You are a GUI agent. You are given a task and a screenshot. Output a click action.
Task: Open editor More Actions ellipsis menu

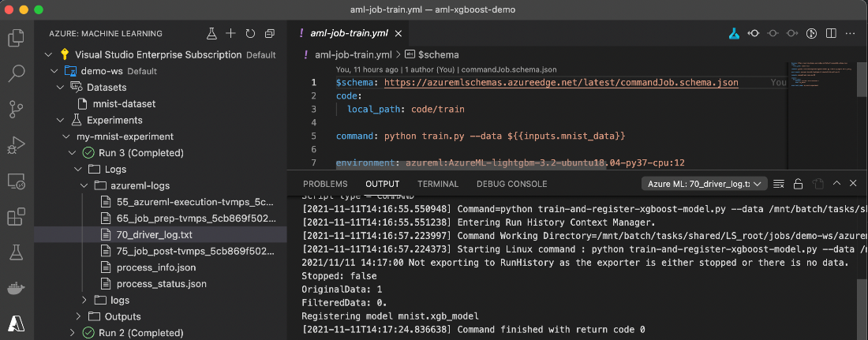851,33
